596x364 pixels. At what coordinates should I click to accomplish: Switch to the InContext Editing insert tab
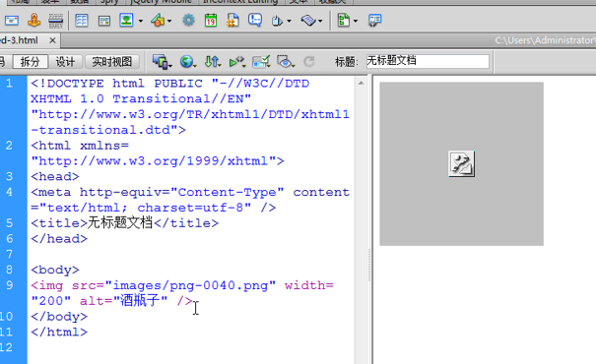tap(240, 2)
